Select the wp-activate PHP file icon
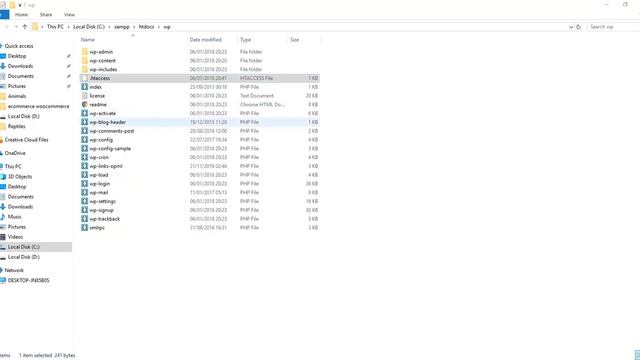This screenshot has width=640, height=360. point(84,113)
